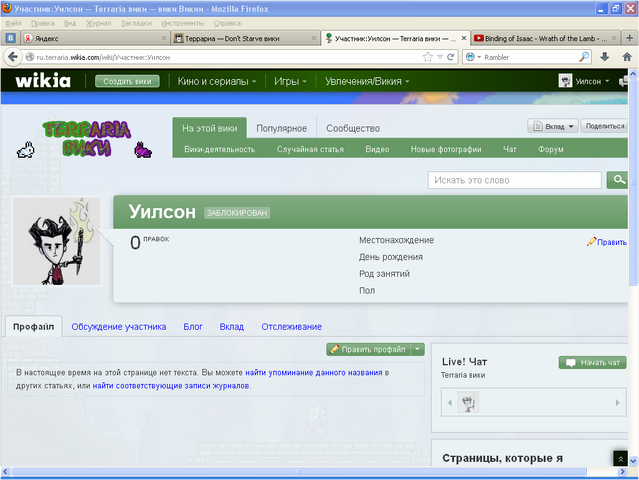Image resolution: width=639 pixels, height=480 pixels.
Task: Open the Downloads arrow icon
Action: (x=605, y=57)
